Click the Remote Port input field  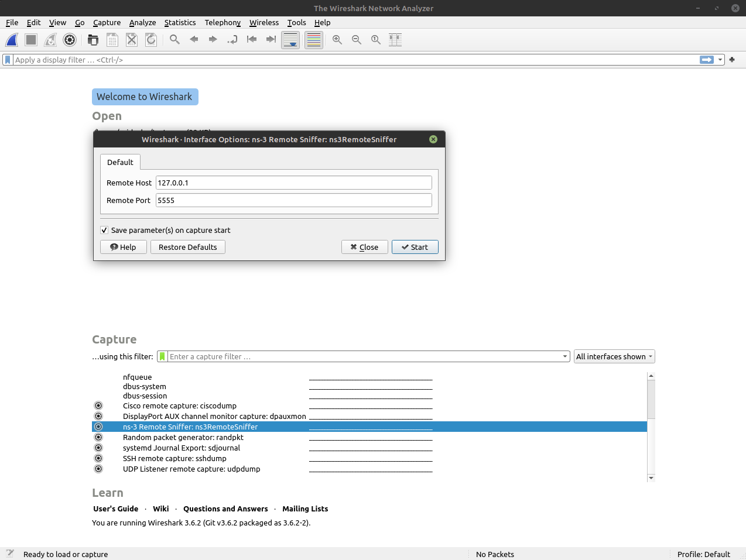point(294,200)
